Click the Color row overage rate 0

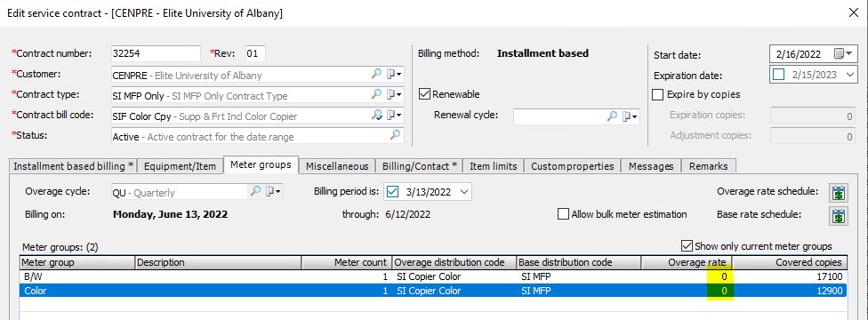[x=725, y=290]
